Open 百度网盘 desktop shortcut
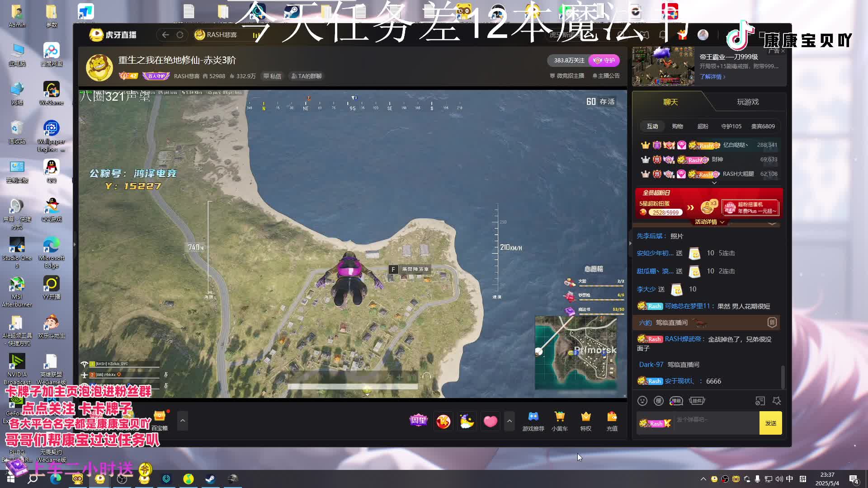This screenshot has width=868, height=488. 52,54
